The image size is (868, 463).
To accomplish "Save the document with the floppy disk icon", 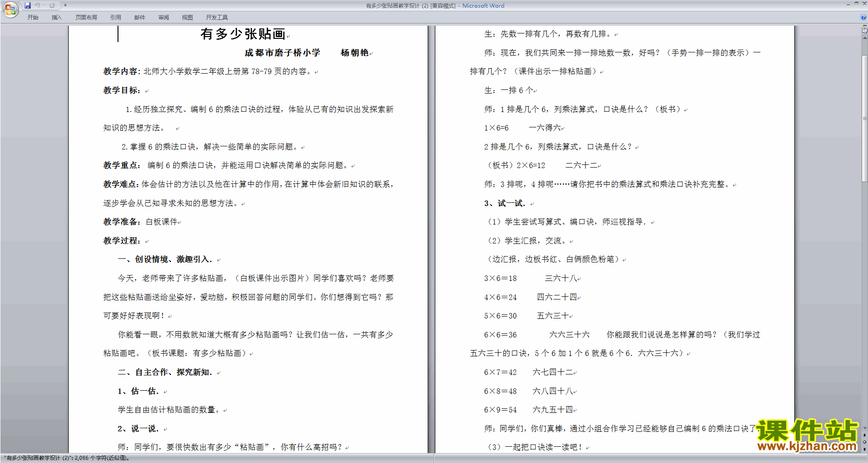I will point(28,5).
